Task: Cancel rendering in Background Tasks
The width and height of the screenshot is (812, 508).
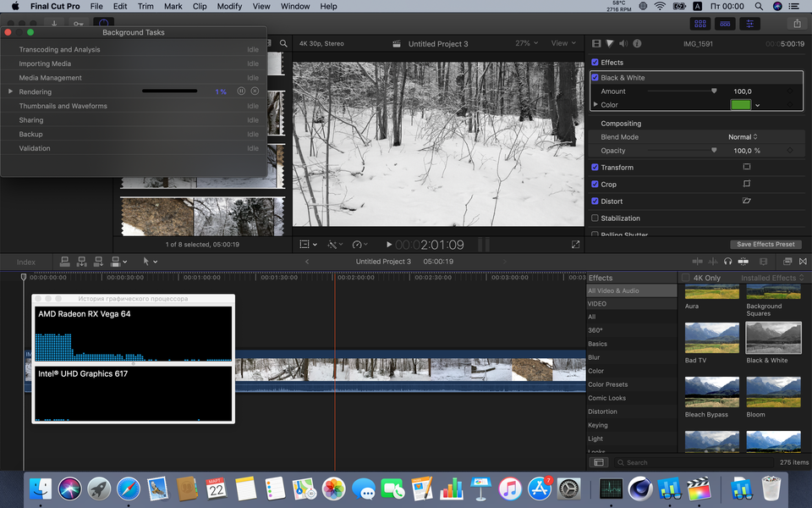Action: [x=255, y=91]
